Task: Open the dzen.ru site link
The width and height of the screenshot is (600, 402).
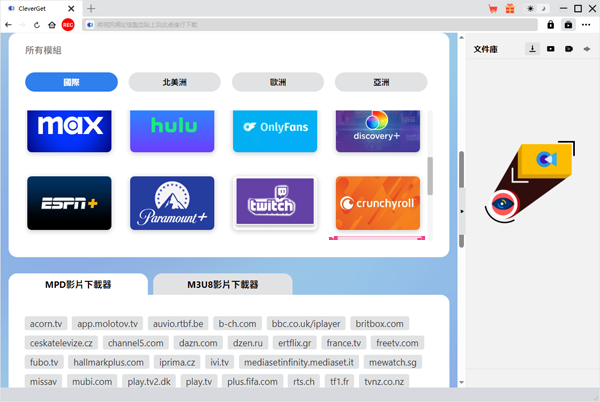Action: pyautogui.click(x=248, y=343)
